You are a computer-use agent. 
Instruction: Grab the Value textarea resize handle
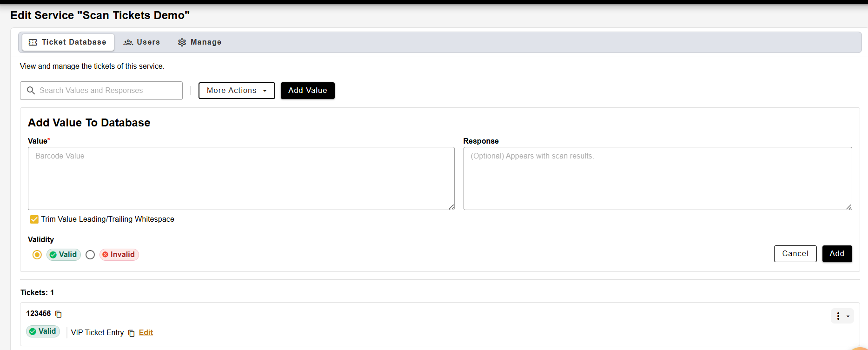tap(451, 207)
